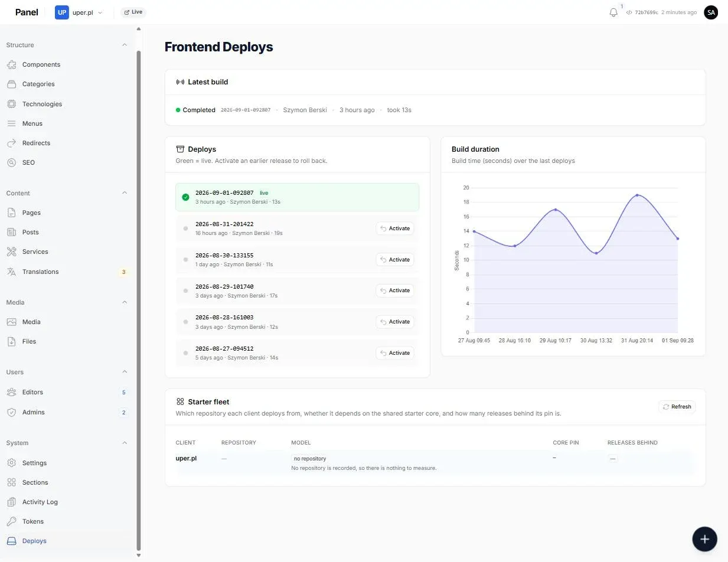Open the Translations menu item
The height and width of the screenshot is (562, 728).
pos(67,272)
